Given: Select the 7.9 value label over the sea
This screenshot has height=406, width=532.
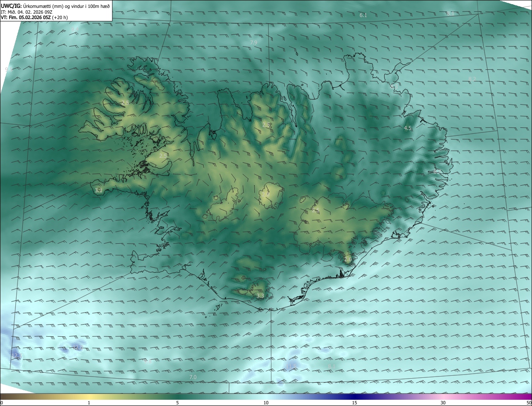Looking at the screenshot, I should 254,42.
